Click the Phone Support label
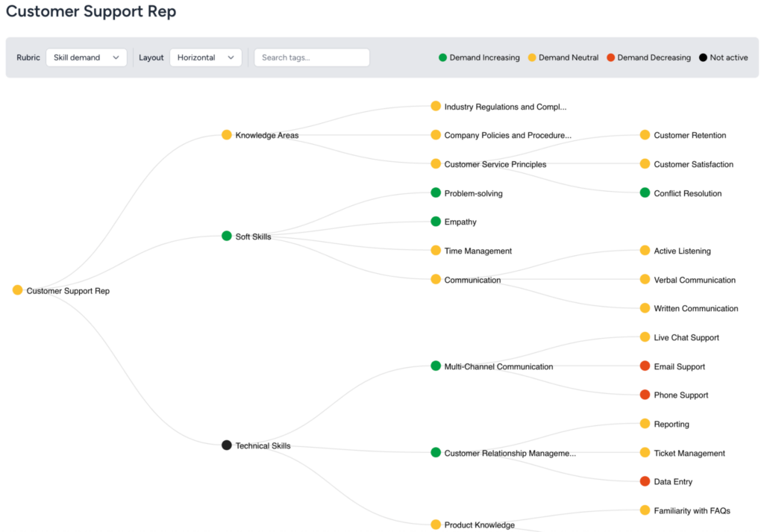 coord(681,395)
